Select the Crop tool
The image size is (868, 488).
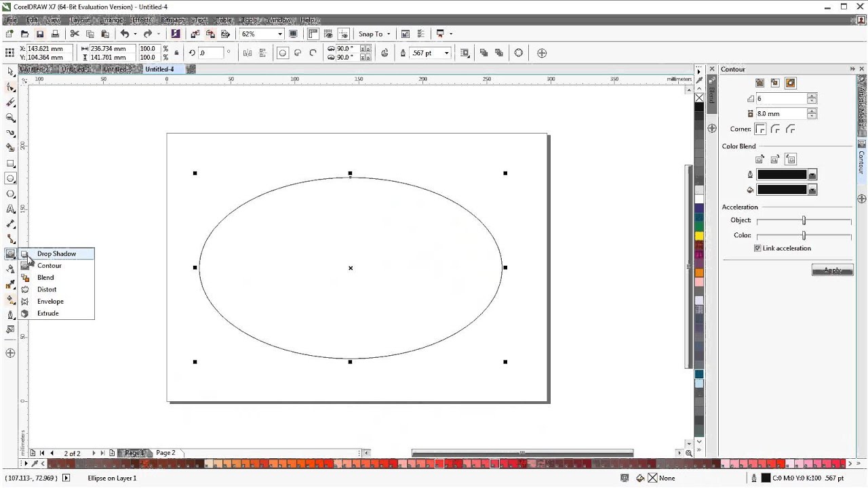tap(10, 102)
